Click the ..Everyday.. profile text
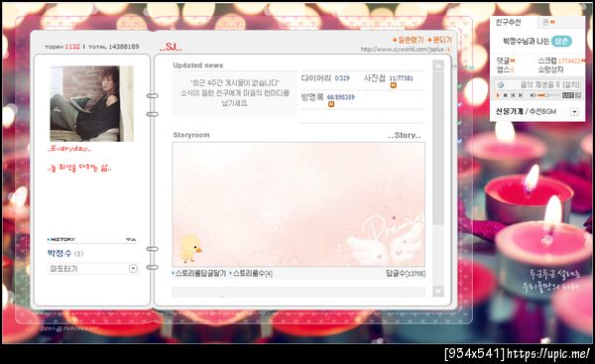This screenshot has width=595, height=364. click(69, 149)
